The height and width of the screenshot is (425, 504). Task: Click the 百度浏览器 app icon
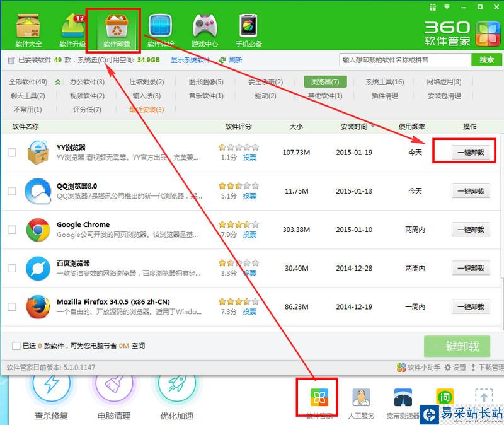pyautogui.click(x=38, y=269)
